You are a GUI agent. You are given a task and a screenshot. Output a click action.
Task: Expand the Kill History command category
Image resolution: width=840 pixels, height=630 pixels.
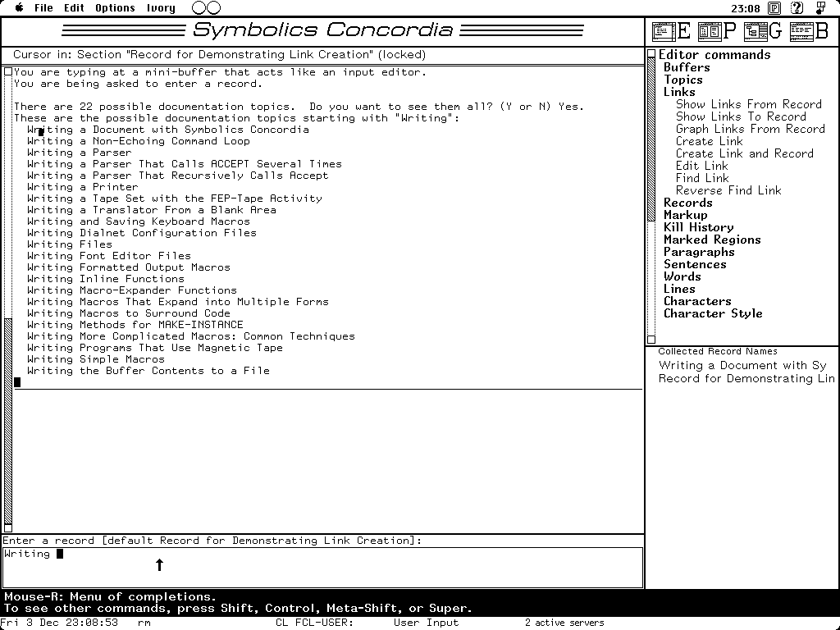point(699,227)
